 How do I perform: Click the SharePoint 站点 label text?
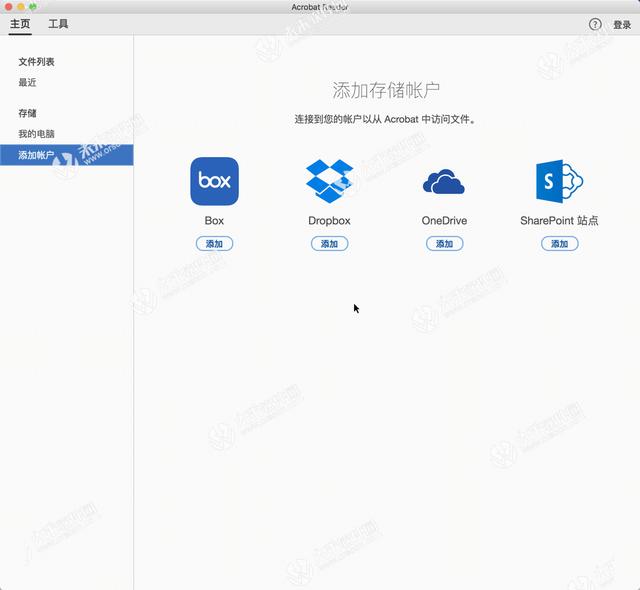559,221
